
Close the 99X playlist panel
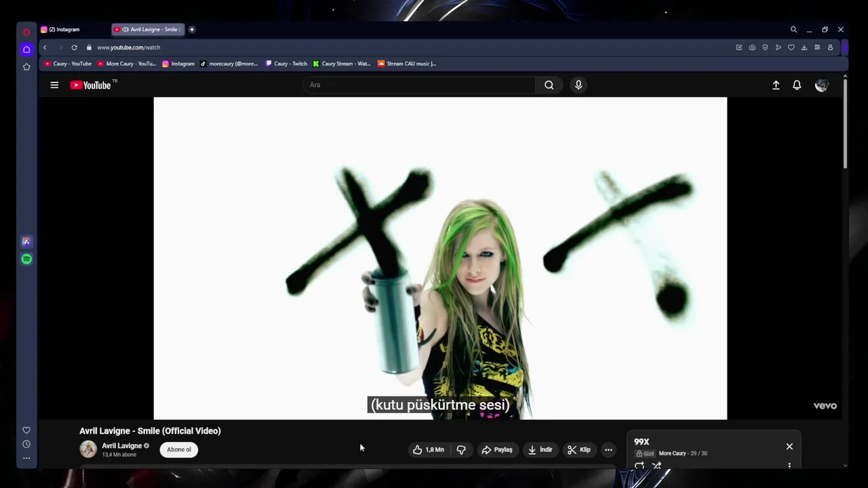pyautogui.click(x=789, y=447)
